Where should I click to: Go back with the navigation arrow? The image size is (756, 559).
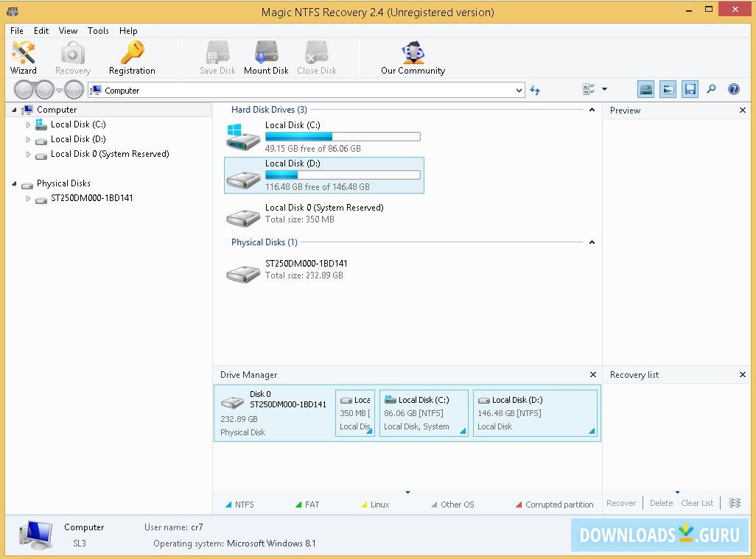[24, 90]
